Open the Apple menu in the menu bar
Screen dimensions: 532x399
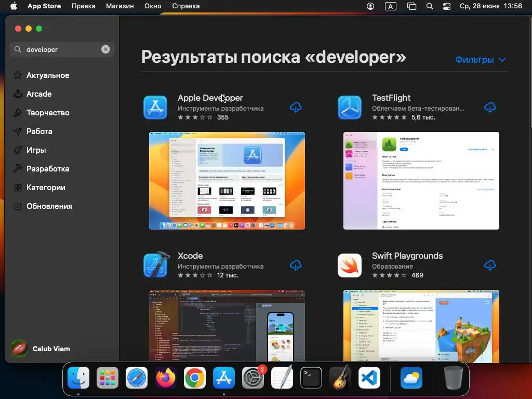point(14,6)
